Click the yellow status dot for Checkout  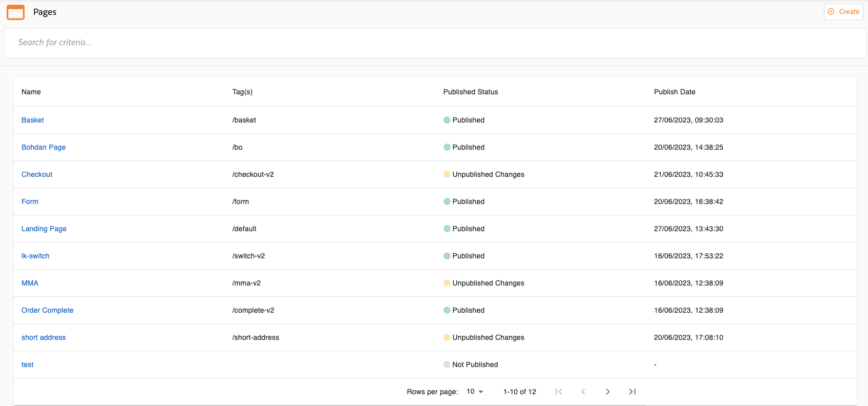447,174
